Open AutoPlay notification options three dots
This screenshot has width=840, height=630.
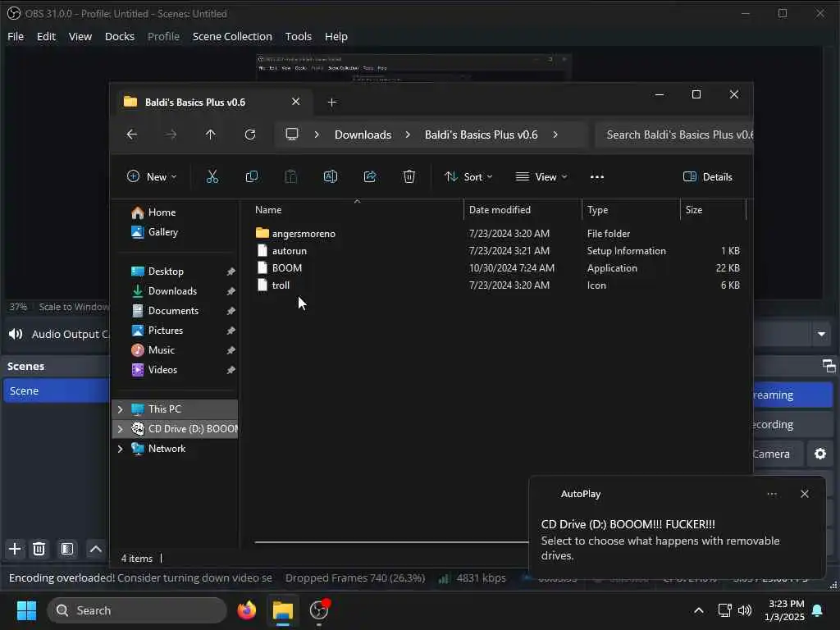pyautogui.click(x=772, y=494)
